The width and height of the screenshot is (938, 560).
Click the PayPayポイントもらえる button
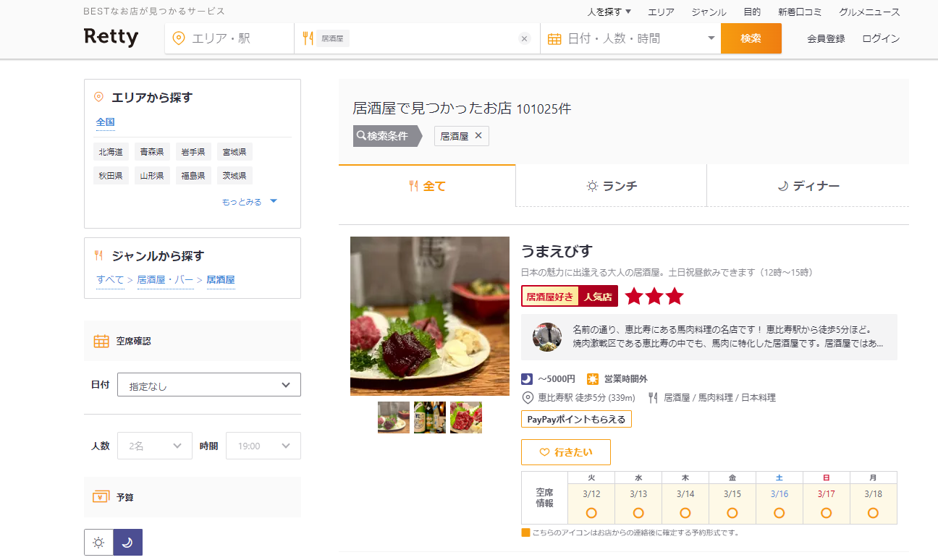point(576,419)
